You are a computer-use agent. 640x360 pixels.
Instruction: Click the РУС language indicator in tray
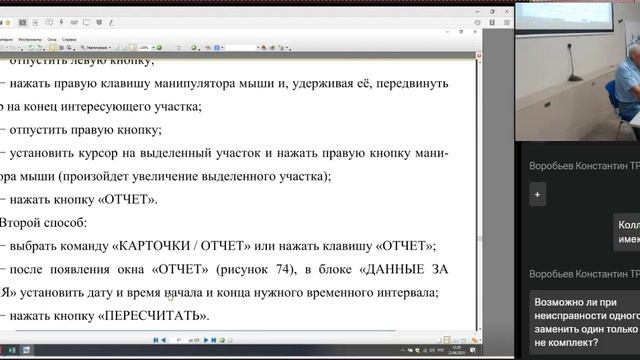click(441, 350)
